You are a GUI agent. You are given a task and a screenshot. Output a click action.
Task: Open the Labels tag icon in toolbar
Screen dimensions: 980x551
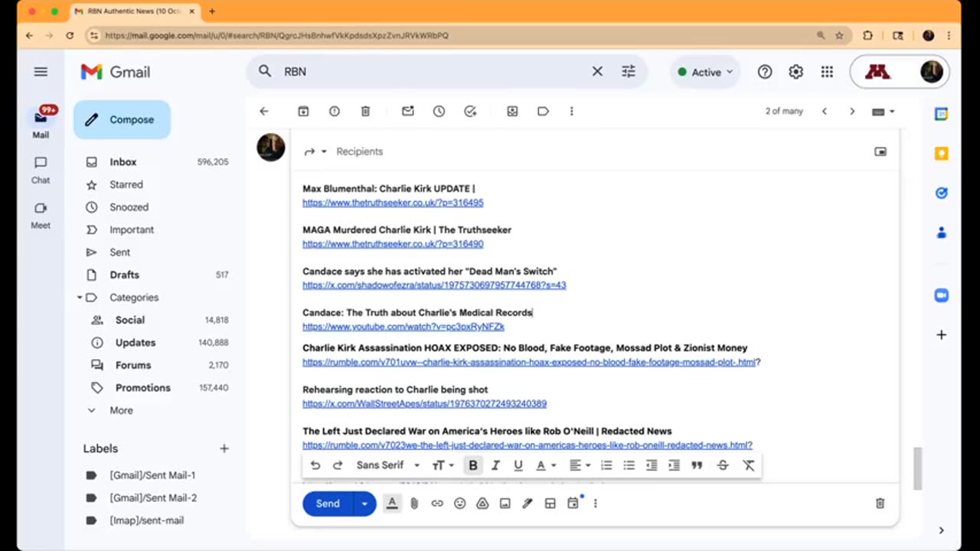(x=543, y=111)
